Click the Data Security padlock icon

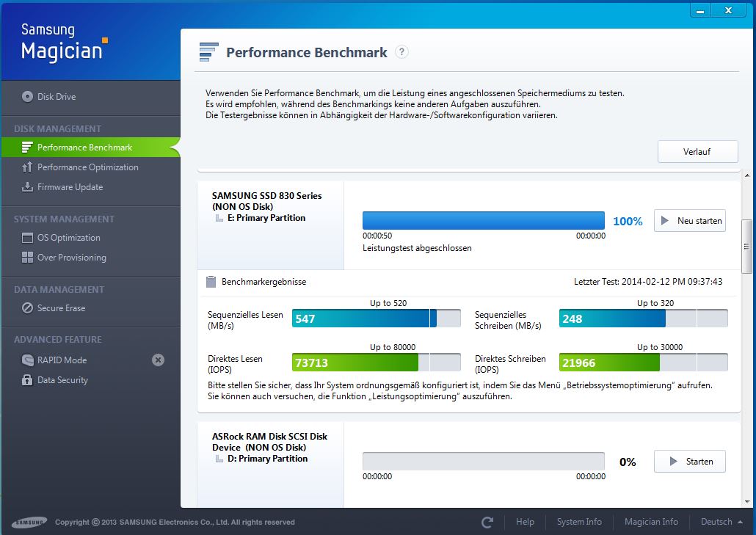[27, 380]
